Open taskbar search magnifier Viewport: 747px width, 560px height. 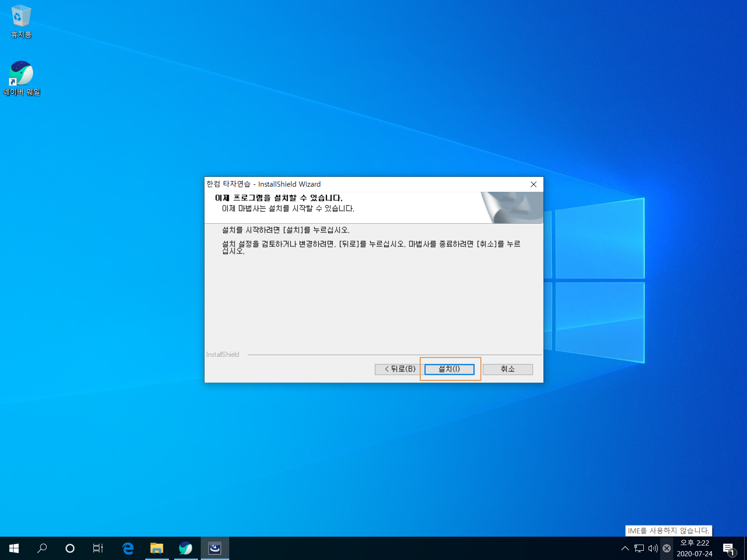click(42, 548)
